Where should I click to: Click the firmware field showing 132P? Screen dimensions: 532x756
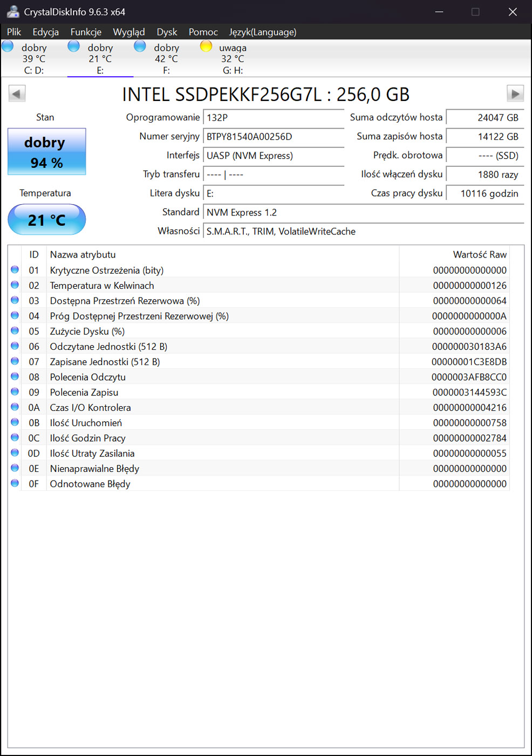274,118
